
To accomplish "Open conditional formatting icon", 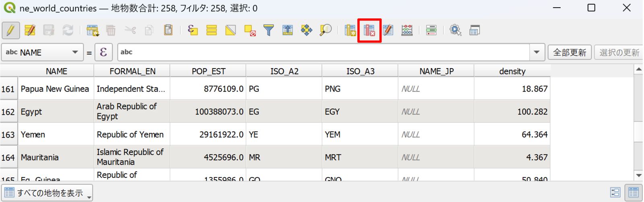I will click(431, 30).
